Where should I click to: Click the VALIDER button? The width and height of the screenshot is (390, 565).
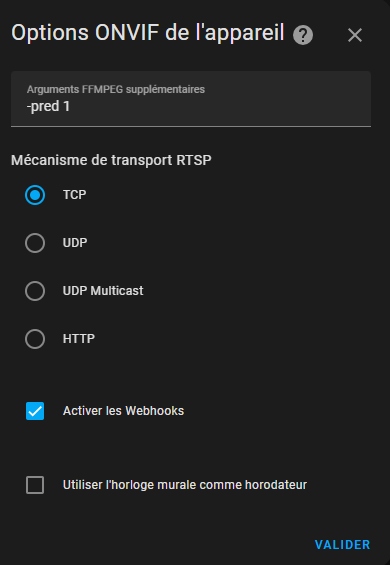pyautogui.click(x=342, y=544)
